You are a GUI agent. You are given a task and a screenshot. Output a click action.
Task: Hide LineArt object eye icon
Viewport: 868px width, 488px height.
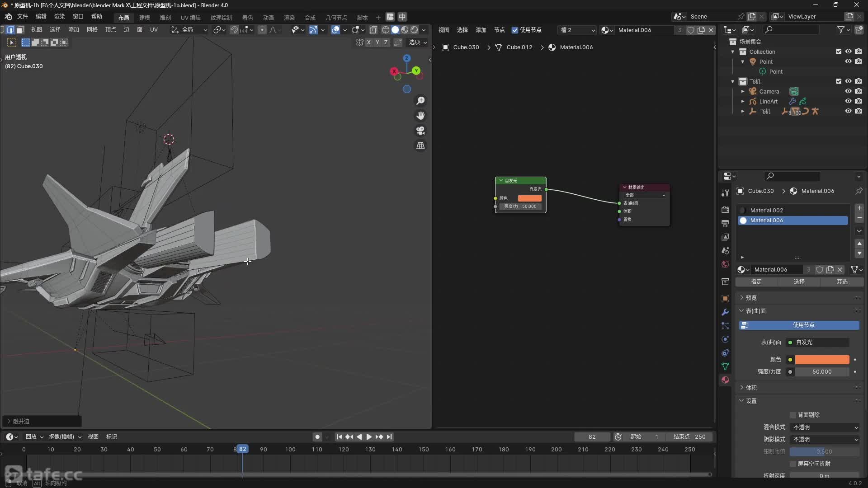pyautogui.click(x=849, y=101)
